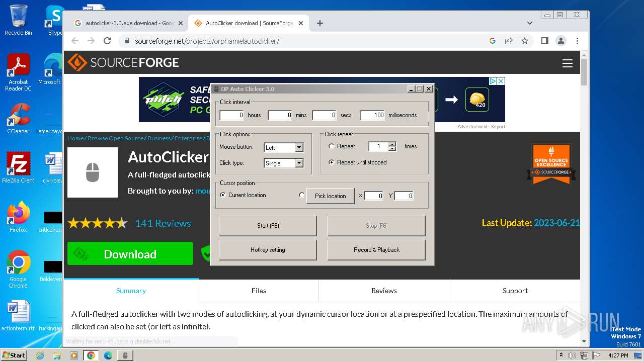Open civilrole Word document on desktop
Image resolution: width=644 pixels, height=362 pixels.
52,168
